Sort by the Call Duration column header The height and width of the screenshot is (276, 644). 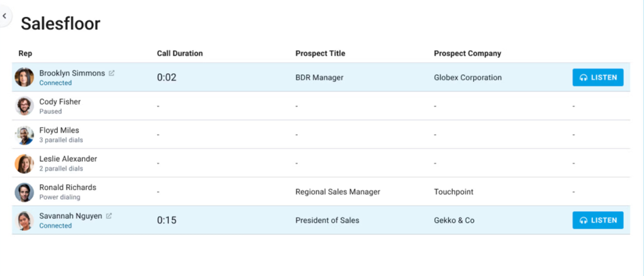pyautogui.click(x=180, y=53)
